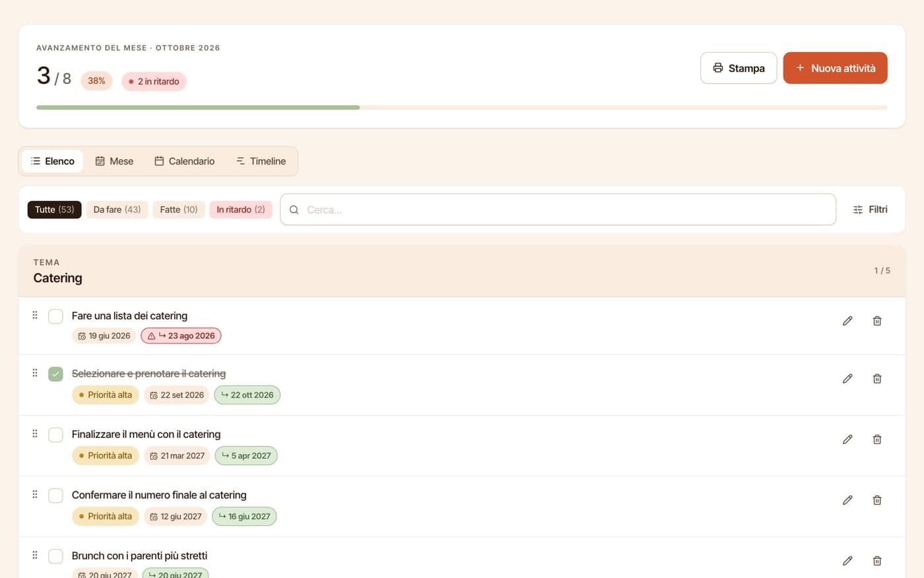Click the Catering theme heading
The width and height of the screenshot is (924, 578).
click(x=58, y=278)
